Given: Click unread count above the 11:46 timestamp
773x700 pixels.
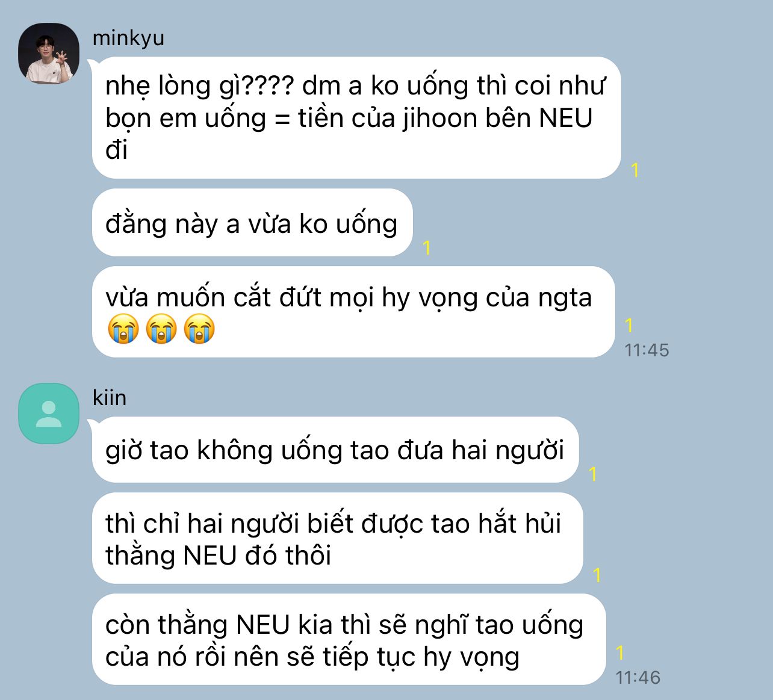Looking at the screenshot, I should click(620, 652).
